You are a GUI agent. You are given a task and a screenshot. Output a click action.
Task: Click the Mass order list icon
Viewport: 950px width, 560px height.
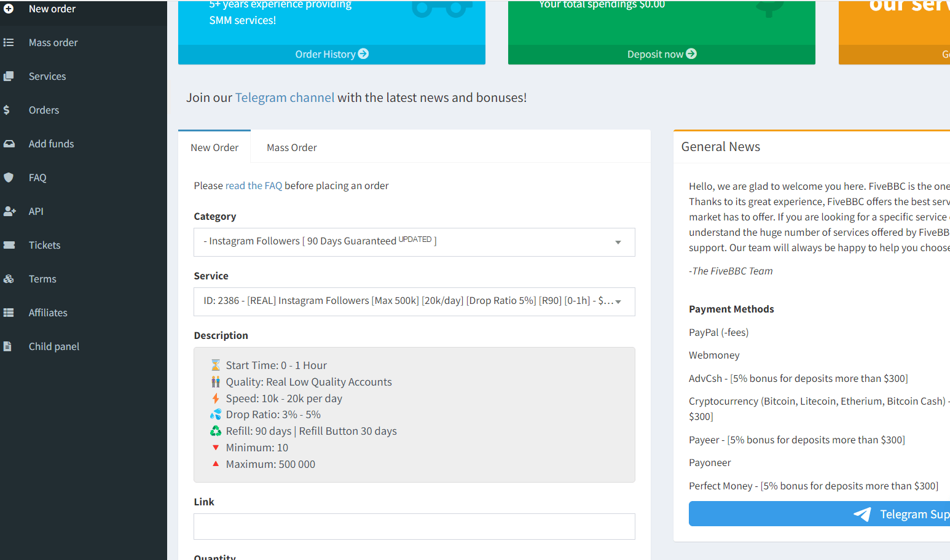pyautogui.click(x=9, y=43)
